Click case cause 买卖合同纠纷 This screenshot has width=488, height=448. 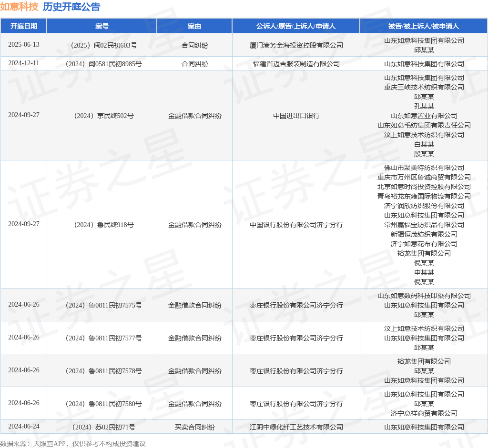195,427
